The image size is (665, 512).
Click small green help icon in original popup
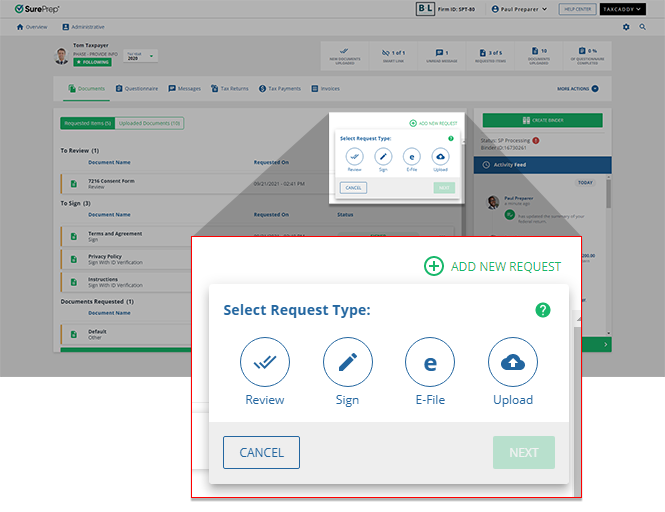coord(451,138)
